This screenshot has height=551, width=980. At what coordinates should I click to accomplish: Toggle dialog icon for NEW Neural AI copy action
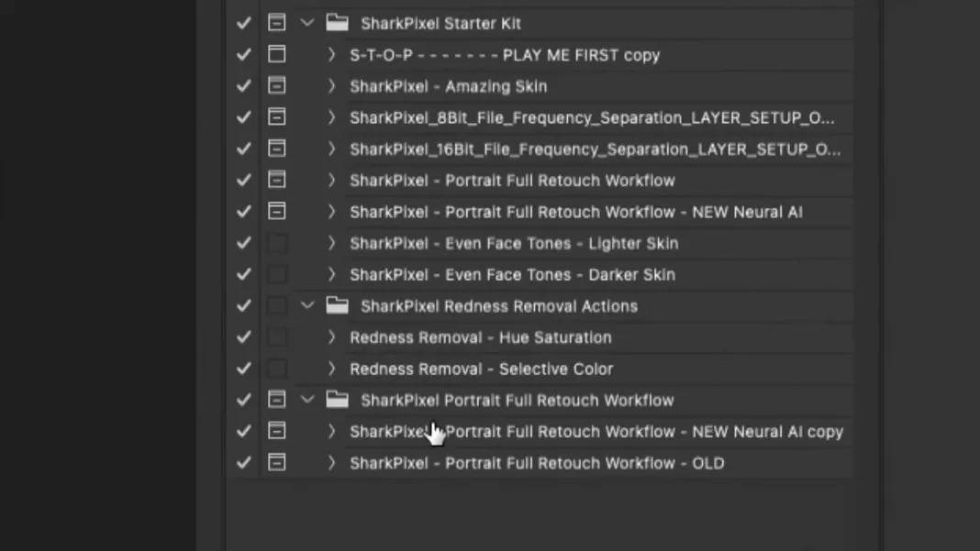(x=277, y=430)
